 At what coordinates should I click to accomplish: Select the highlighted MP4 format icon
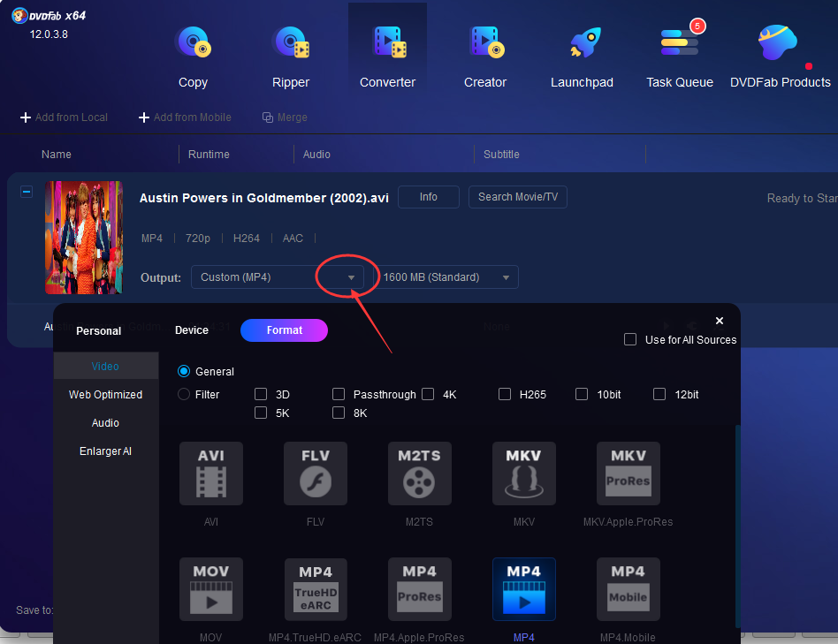523,589
